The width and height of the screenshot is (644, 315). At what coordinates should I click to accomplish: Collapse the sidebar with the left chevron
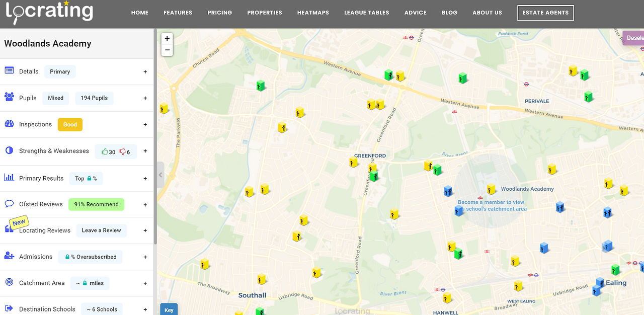[160, 175]
